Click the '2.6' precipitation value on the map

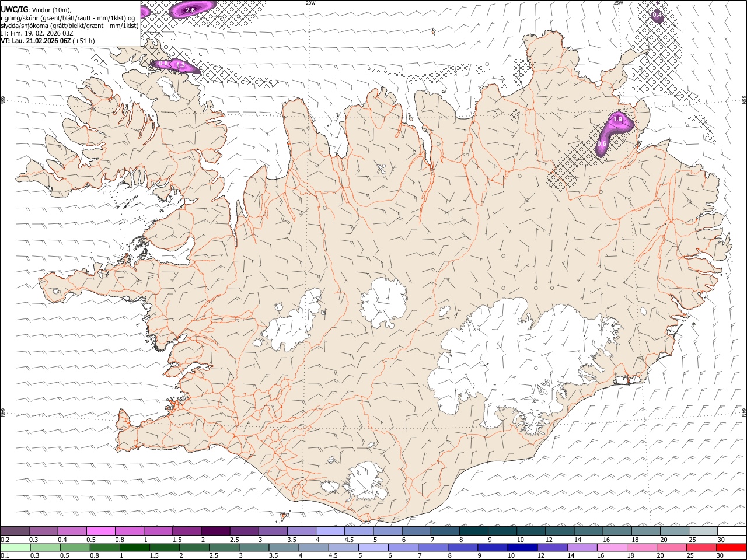(x=190, y=10)
